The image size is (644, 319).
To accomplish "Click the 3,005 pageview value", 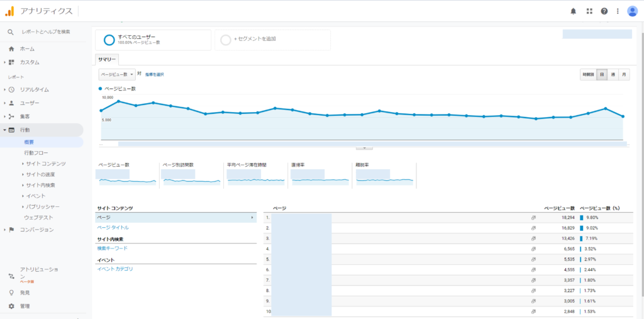I will 568,301.
